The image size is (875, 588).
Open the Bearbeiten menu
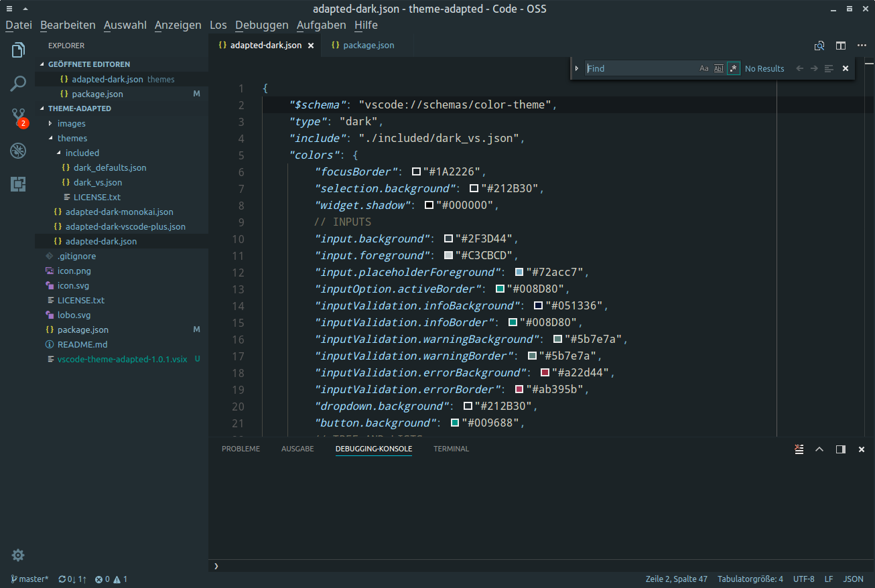click(x=68, y=25)
